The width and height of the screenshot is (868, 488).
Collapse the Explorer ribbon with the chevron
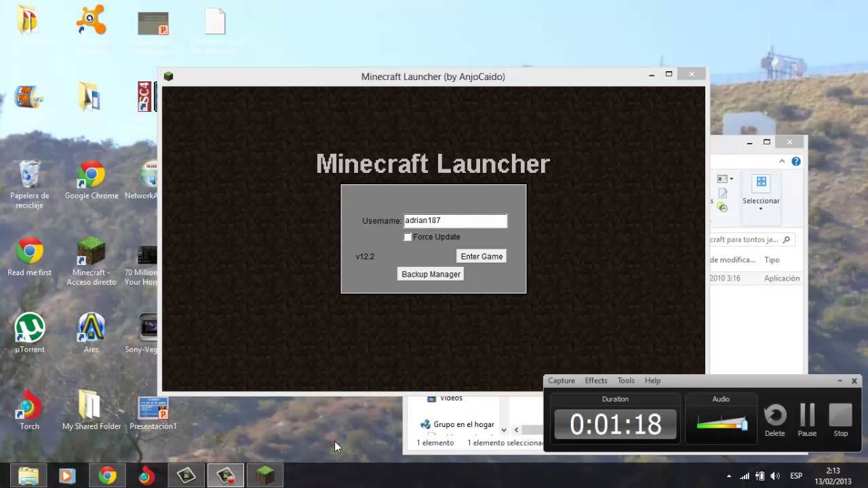click(782, 161)
